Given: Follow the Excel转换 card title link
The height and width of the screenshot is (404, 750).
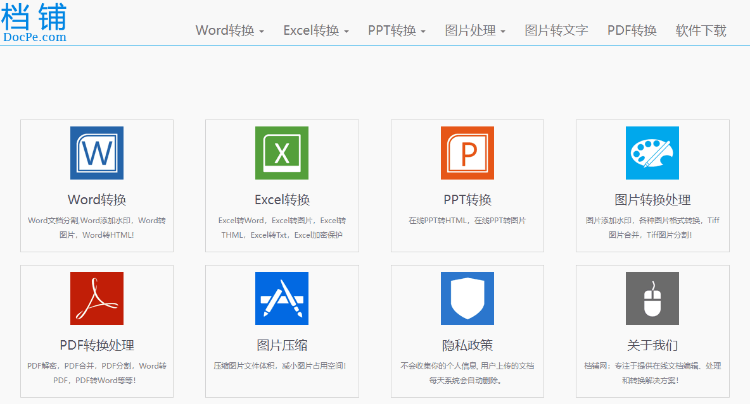Looking at the screenshot, I should pyautogui.click(x=282, y=199).
